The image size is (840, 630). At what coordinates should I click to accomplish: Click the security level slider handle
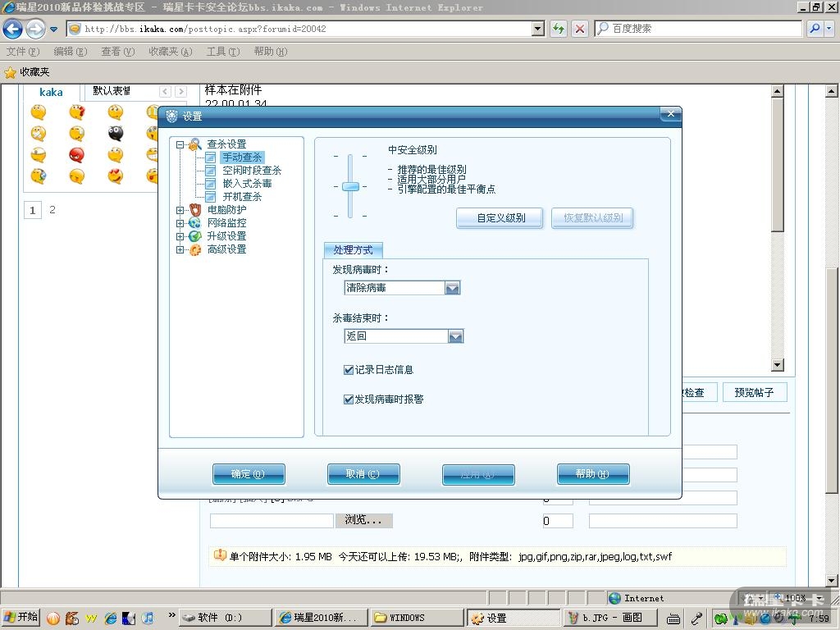click(x=351, y=186)
